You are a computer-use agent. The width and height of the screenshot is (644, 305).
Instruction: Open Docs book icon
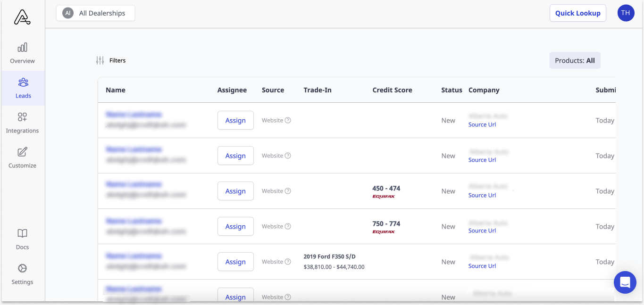click(x=22, y=234)
